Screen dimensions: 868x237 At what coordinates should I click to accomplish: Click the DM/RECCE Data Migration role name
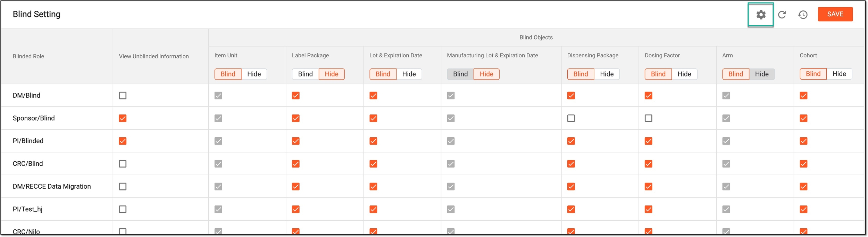tap(52, 187)
